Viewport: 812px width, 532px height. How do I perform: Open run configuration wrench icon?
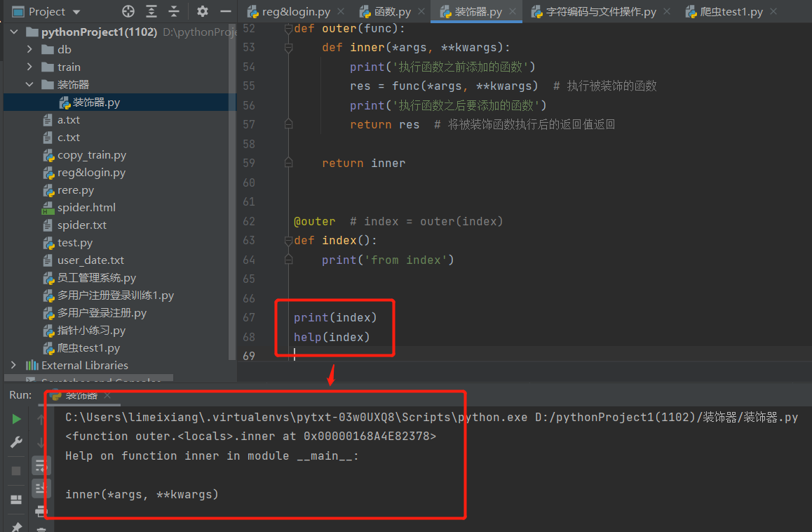click(17, 442)
